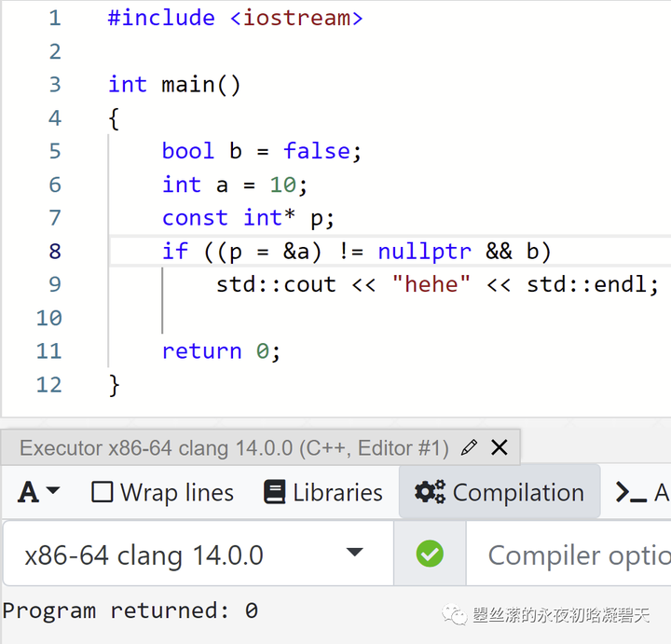Open the Compilation gears panel

pyautogui.click(x=500, y=492)
